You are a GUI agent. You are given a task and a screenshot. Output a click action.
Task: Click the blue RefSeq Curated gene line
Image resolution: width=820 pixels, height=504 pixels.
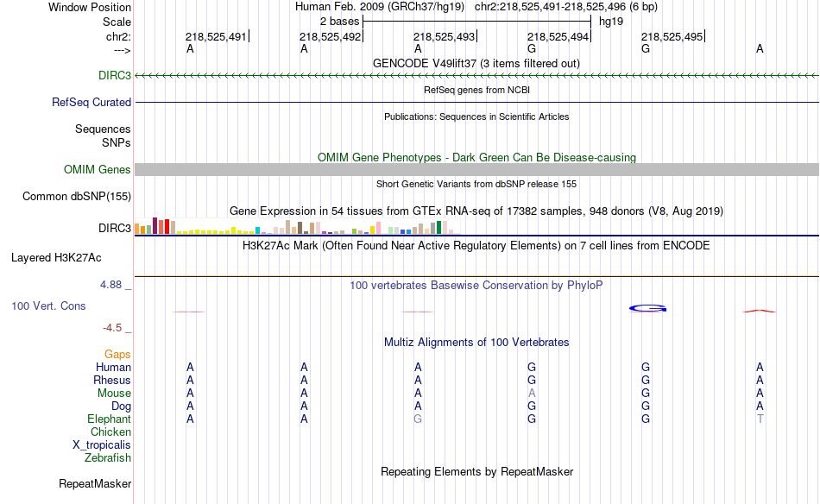click(477, 102)
